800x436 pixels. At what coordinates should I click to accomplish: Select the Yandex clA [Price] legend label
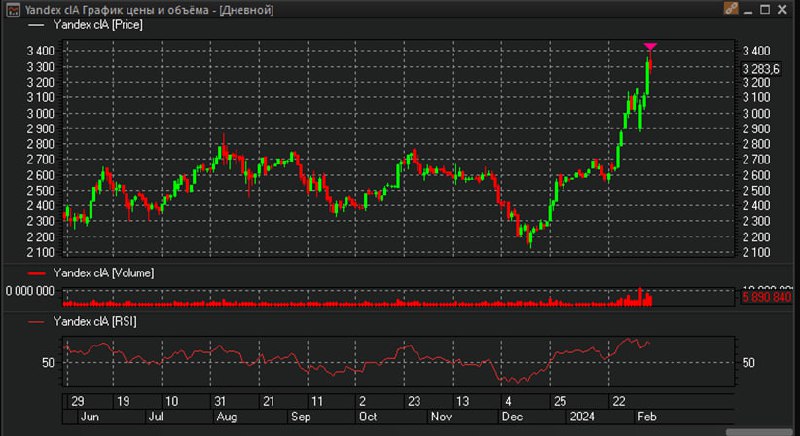[x=98, y=24]
